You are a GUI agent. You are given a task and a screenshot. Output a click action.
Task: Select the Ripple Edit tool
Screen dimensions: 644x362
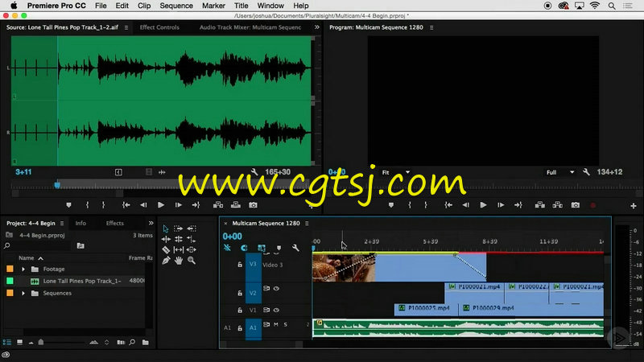[x=166, y=239]
